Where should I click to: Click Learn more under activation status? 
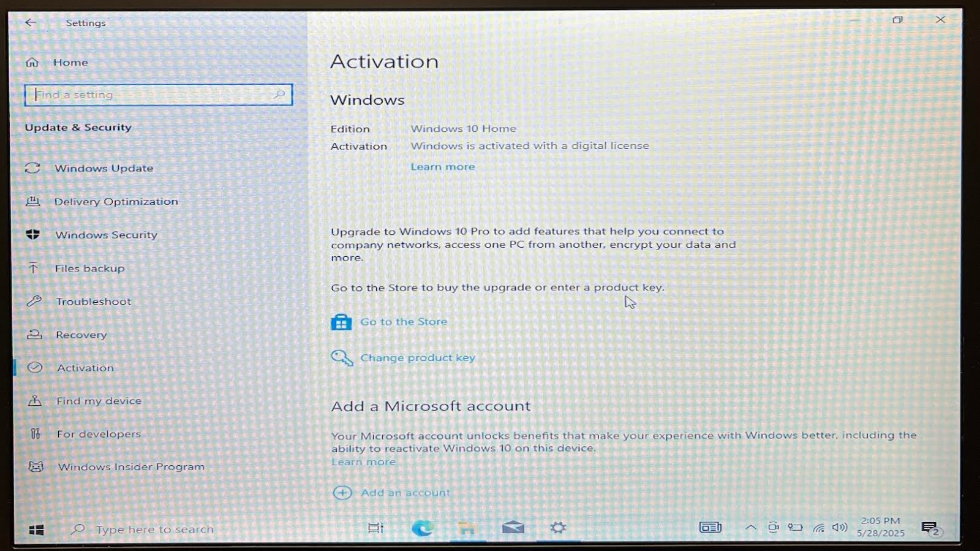(x=442, y=167)
